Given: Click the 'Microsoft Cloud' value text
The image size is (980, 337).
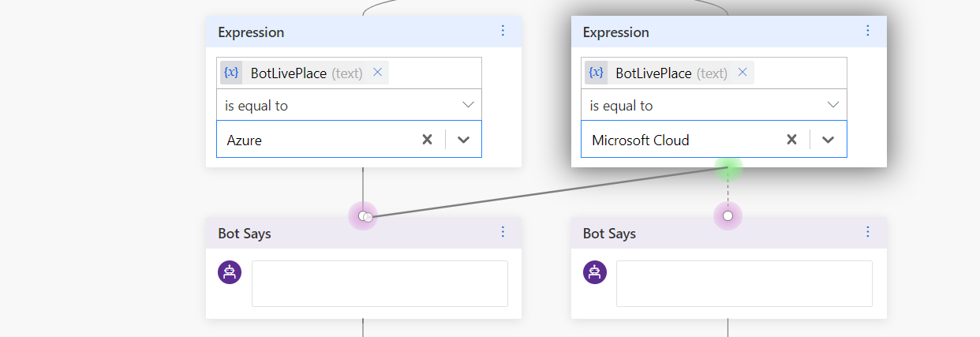Looking at the screenshot, I should [x=640, y=140].
